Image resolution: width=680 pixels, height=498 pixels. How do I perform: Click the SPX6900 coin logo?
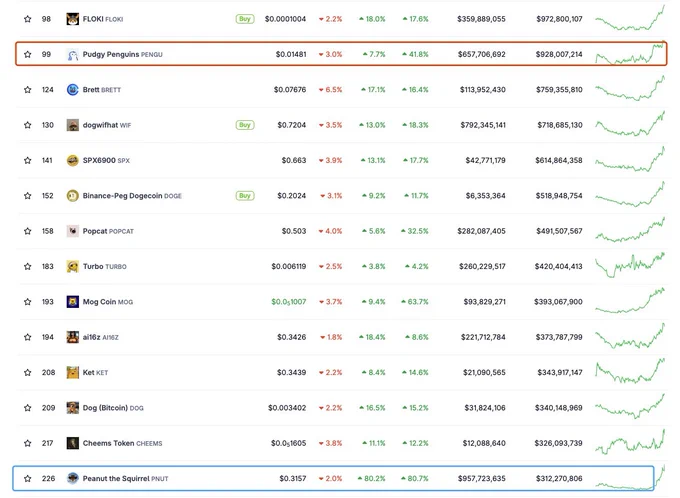point(72,161)
